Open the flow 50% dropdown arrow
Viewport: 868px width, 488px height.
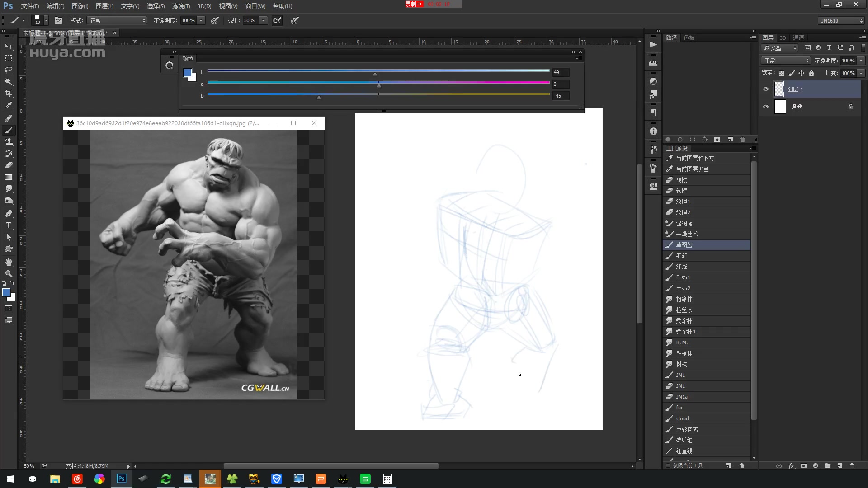pos(263,20)
